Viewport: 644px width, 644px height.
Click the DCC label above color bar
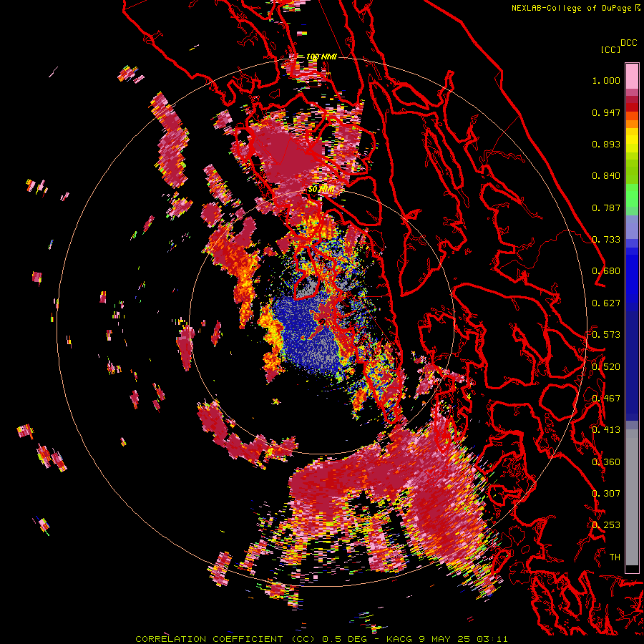click(629, 42)
